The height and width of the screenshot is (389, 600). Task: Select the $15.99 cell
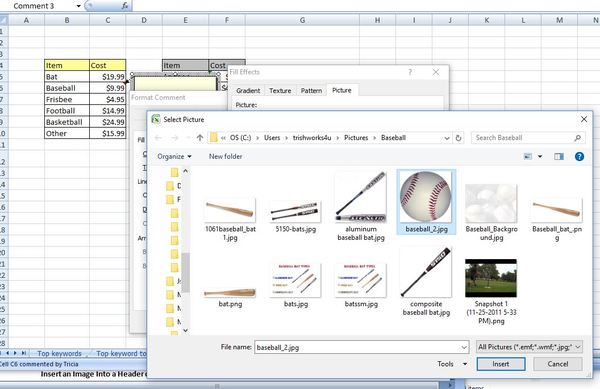(x=108, y=133)
